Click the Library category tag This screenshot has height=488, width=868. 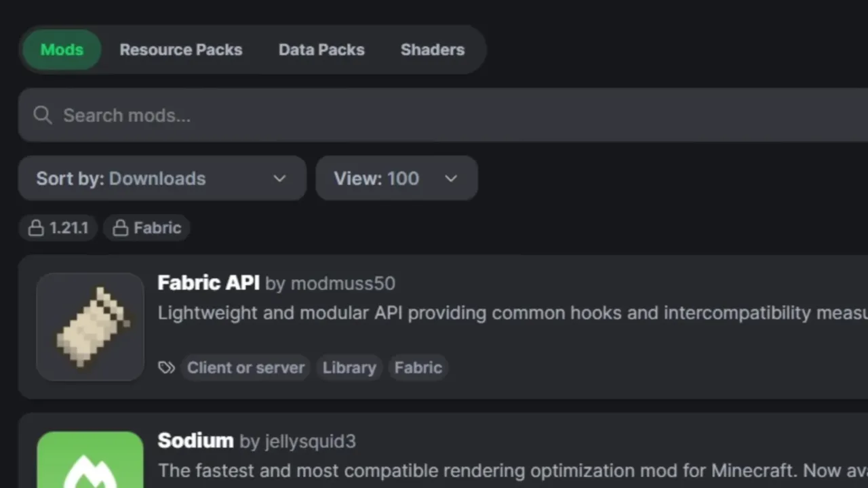click(x=349, y=367)
